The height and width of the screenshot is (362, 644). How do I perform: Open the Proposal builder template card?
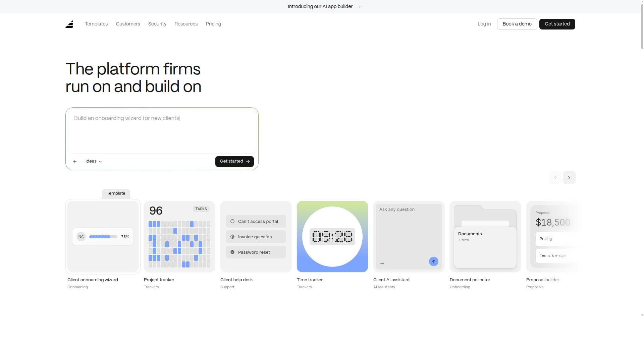(552, 237)
